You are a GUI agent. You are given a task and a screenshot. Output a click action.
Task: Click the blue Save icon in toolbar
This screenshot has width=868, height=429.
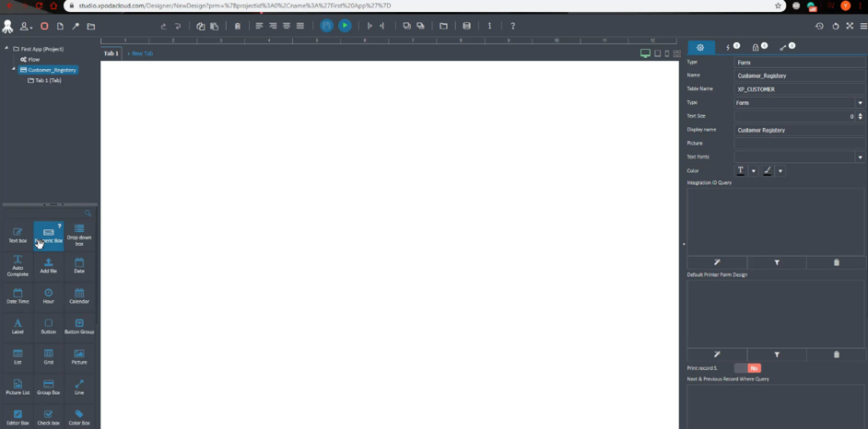tap(326, 26)
